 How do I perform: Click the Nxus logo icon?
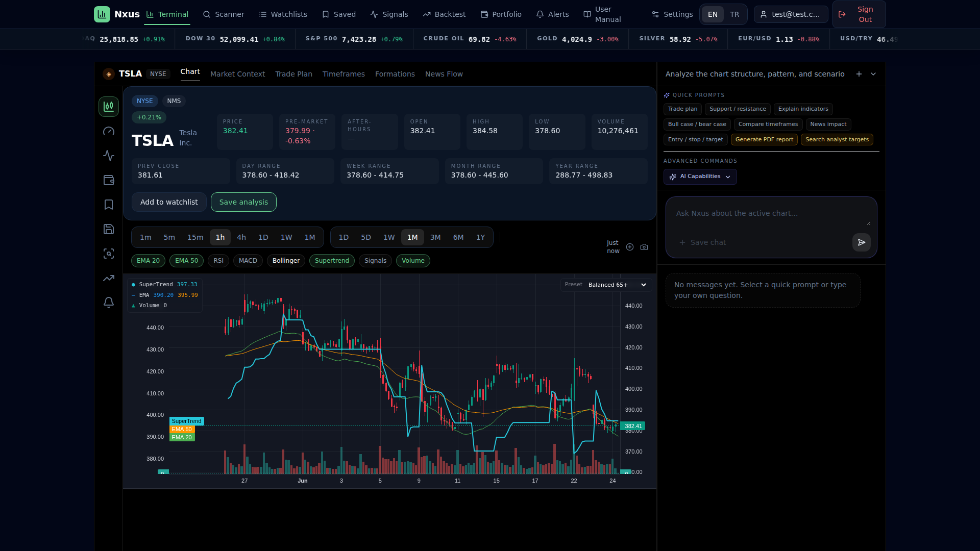[102, 14]
